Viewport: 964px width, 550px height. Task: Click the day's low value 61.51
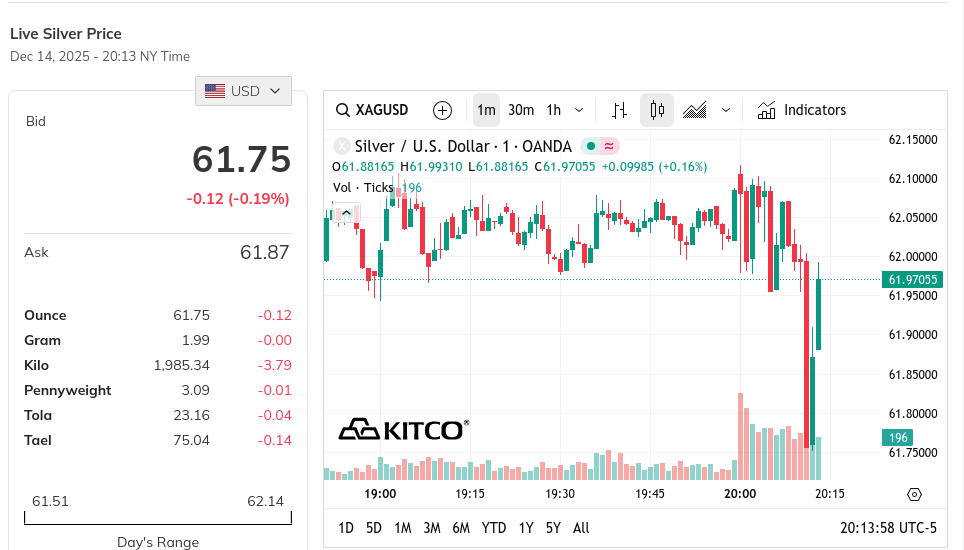coord(50,501)
